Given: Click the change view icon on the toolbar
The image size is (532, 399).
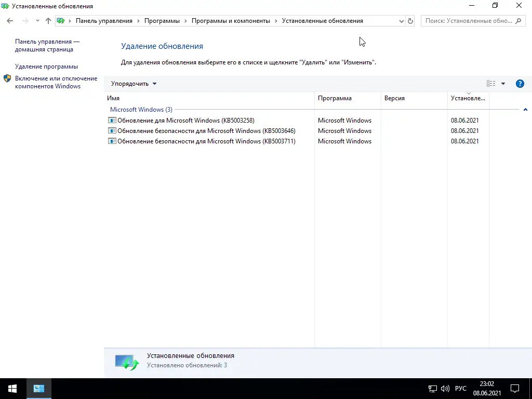Looking at the screenshot, I should (490, 83).
